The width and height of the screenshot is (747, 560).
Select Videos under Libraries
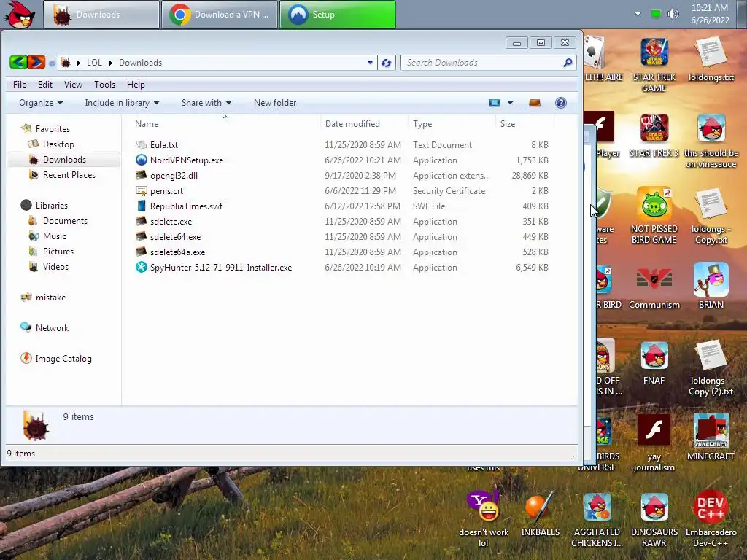[x=55, y=267]
